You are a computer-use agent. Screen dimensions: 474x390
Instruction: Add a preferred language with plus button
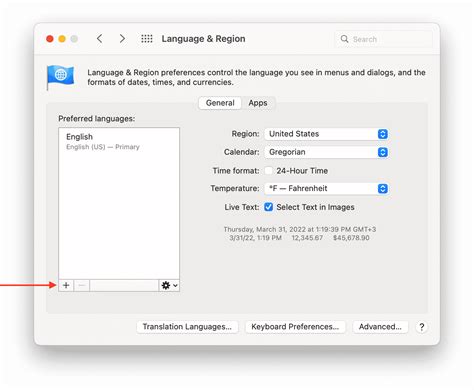[x=66, y=285]
